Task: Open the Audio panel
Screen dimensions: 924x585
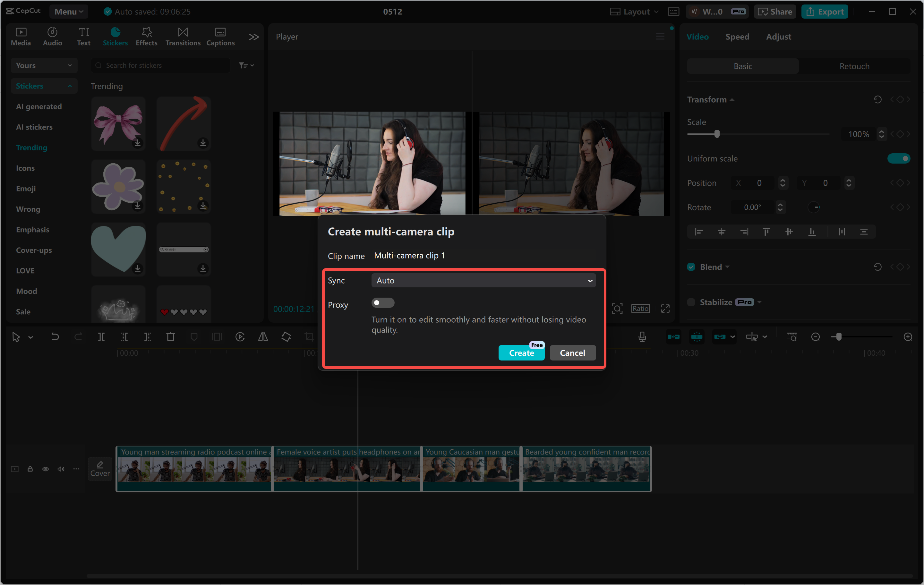Action: pyautogui.click(x=52, y=37)
